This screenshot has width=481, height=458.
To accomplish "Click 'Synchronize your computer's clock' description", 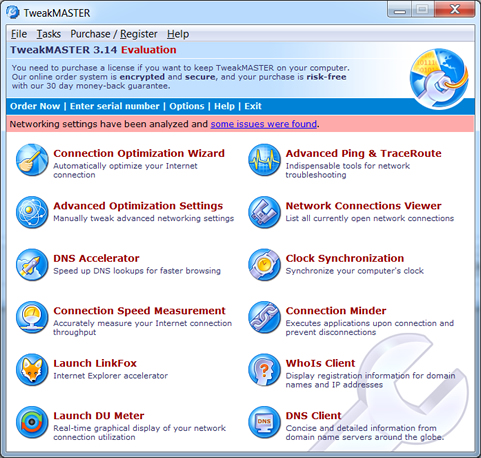I will tap(355, 271).
